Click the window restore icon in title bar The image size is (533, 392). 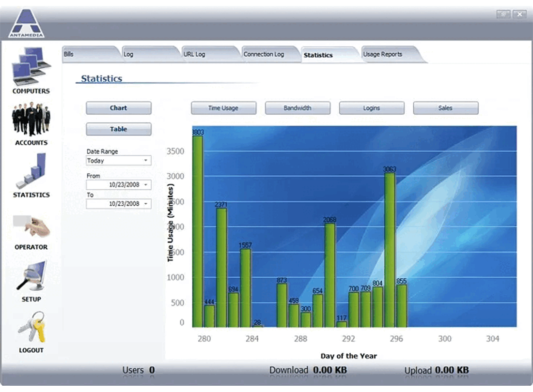(503, 14)
